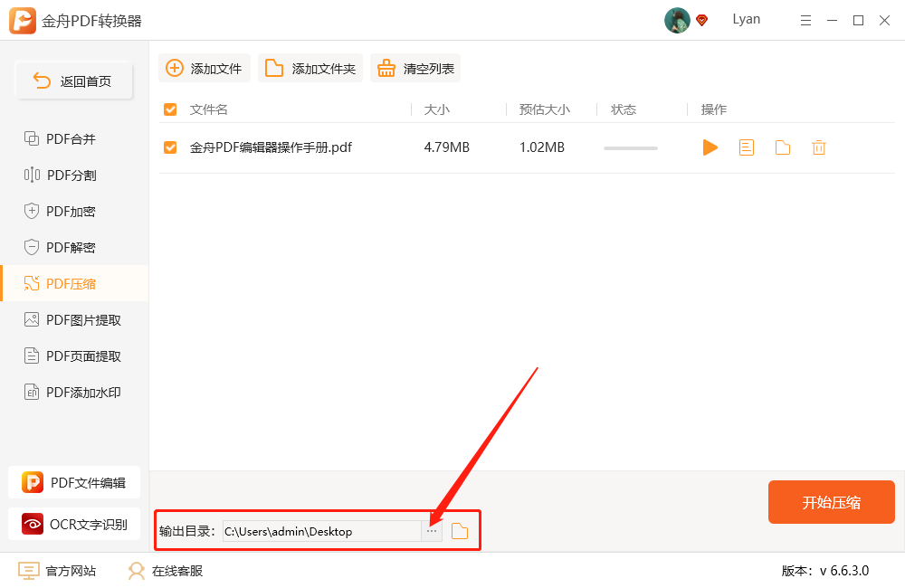Select PDF分割 in the sidebar
The image size is (905, 588).
[74, 175]
